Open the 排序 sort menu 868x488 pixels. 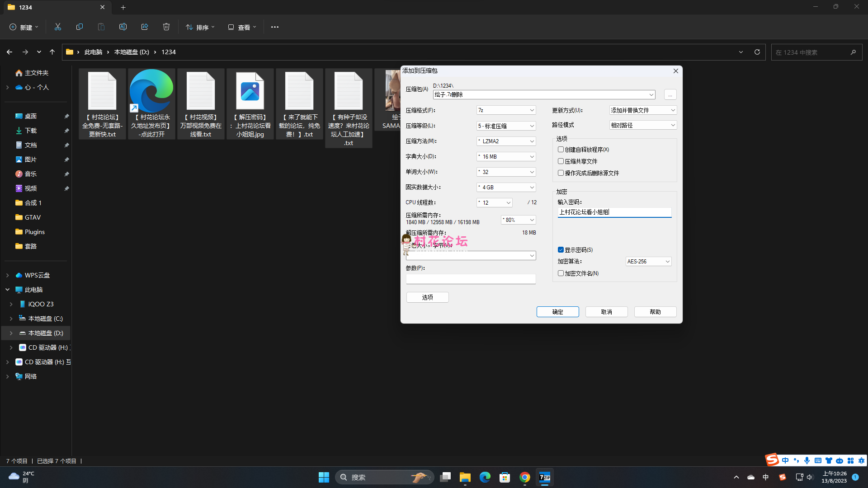pos(200,27)
